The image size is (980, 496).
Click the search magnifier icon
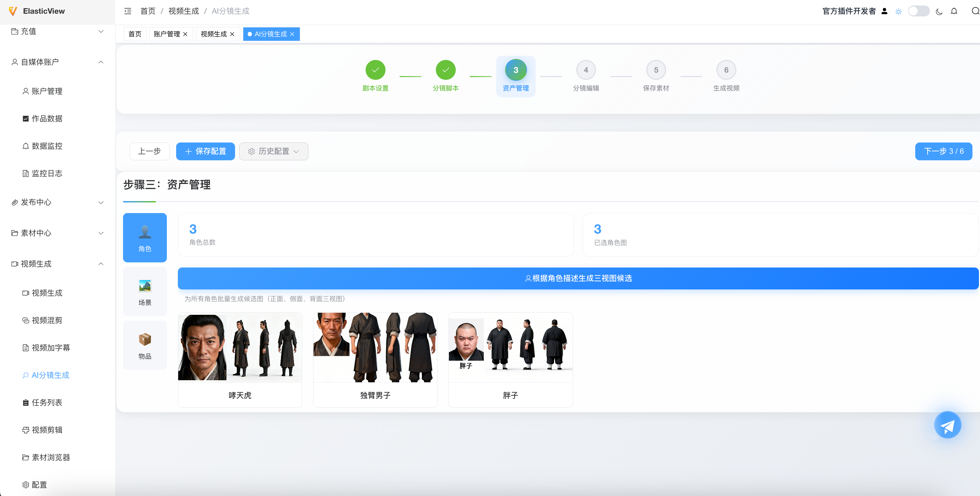pos(975,11)
